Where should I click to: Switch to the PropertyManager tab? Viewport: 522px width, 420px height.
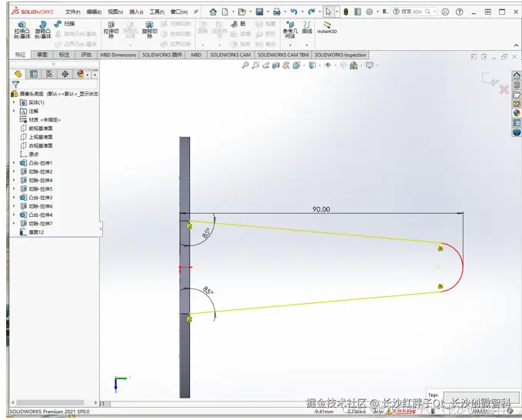click(34, 74)
